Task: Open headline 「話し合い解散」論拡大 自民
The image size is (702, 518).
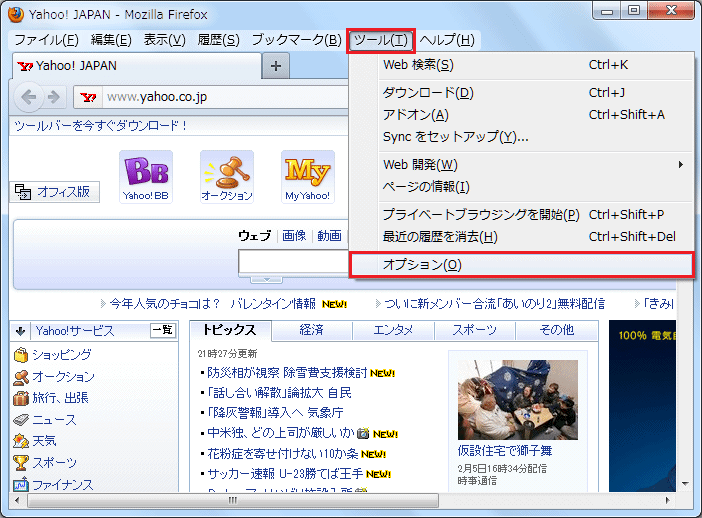Action: pyautogui.click(x=279, y=393)
